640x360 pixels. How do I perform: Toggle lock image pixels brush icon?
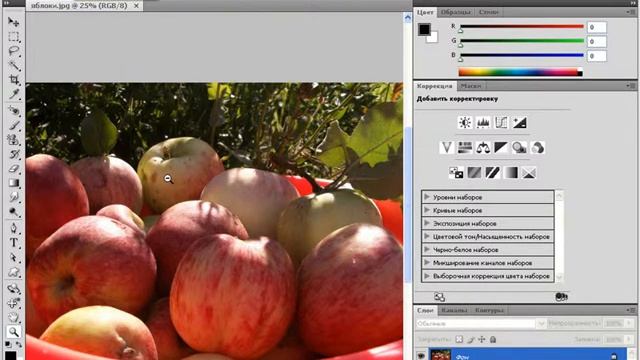click(471, 339)
